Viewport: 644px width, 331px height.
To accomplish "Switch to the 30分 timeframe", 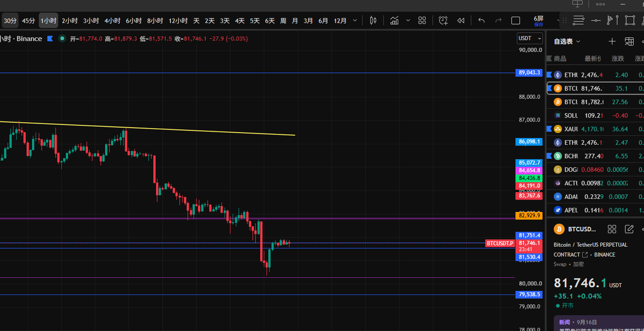I will coord(10,20).
